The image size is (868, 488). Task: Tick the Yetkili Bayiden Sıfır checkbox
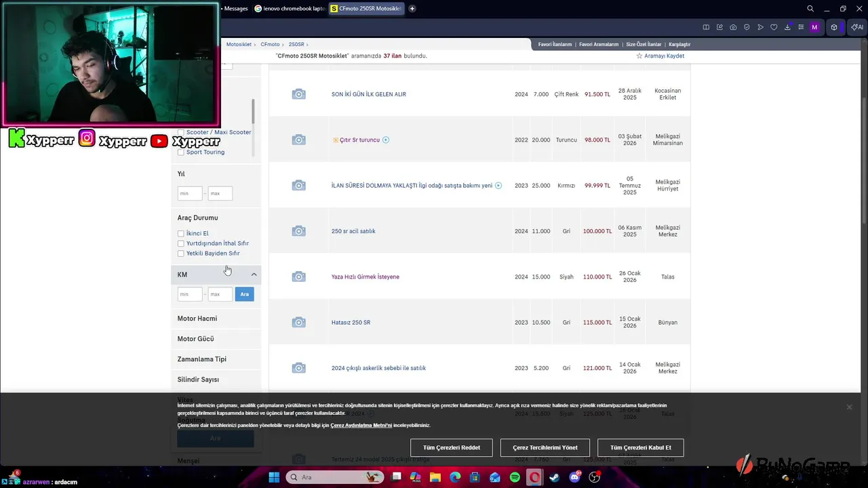[181, 253]
